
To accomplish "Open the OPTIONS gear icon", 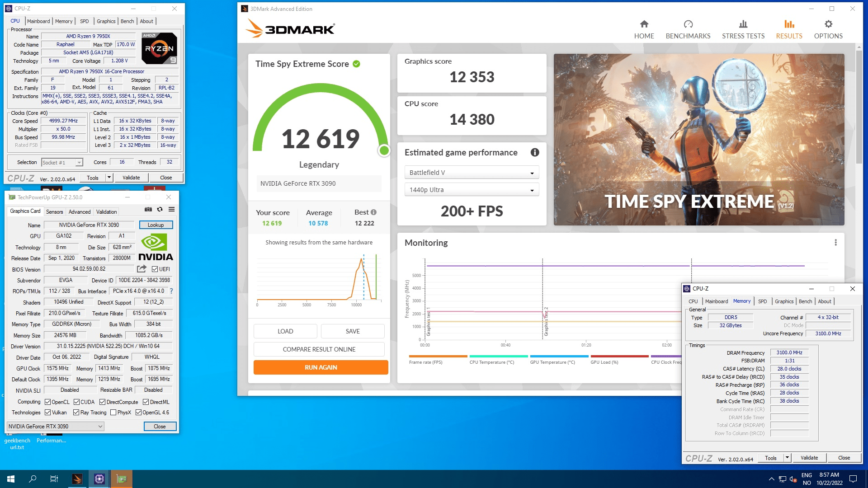I will pos(828,24).
